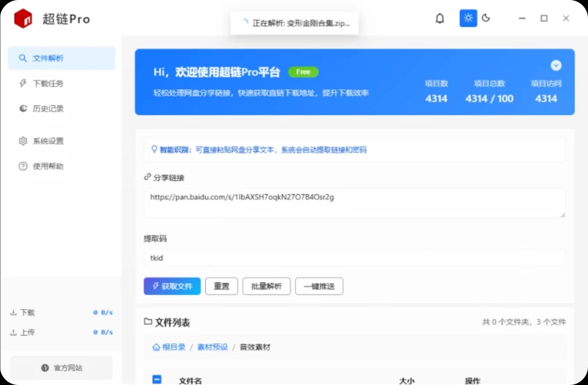Click the 使用帮助 question mark icon

23,166
